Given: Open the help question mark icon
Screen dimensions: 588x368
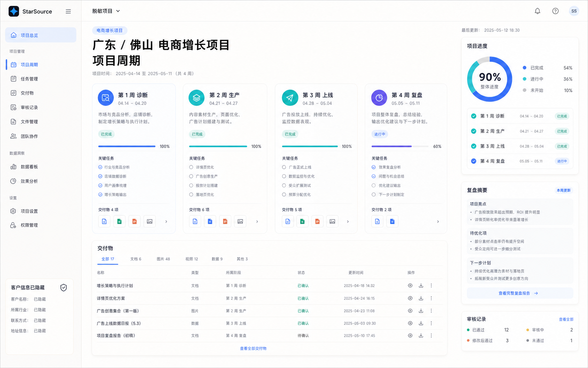Looking at the screenshot, I should [555, 11].
